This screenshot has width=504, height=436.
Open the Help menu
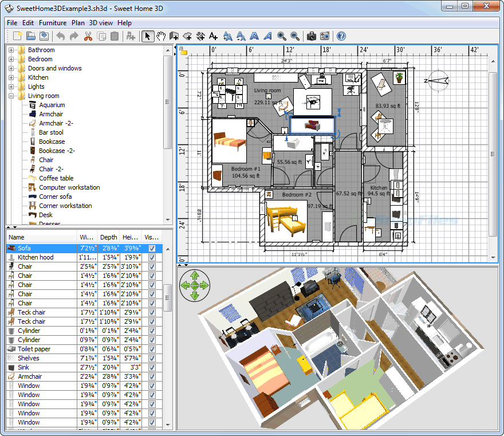coord(124,23)
